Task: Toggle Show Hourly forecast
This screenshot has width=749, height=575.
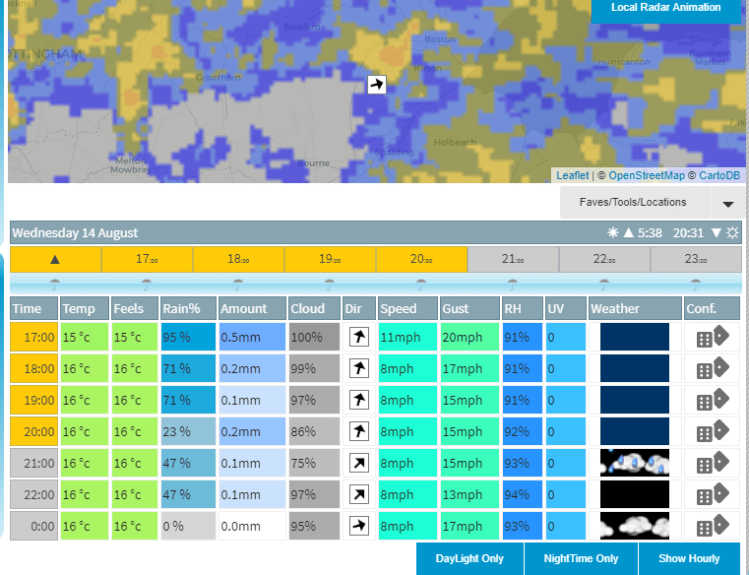Action: pyautogui.click(x=689, y=559)
